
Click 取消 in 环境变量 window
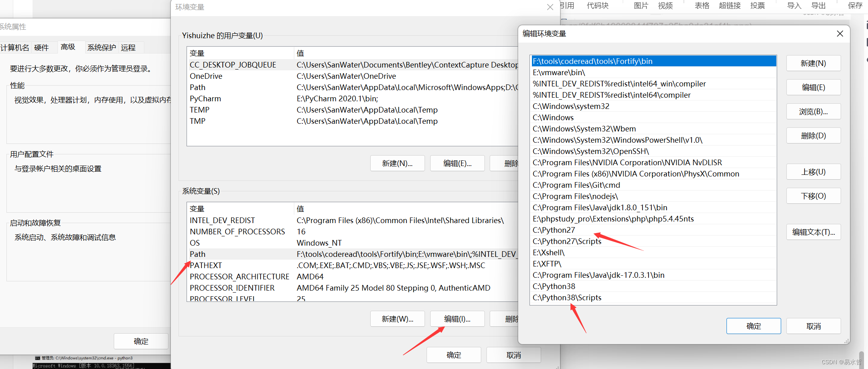(x=513, y=355)
